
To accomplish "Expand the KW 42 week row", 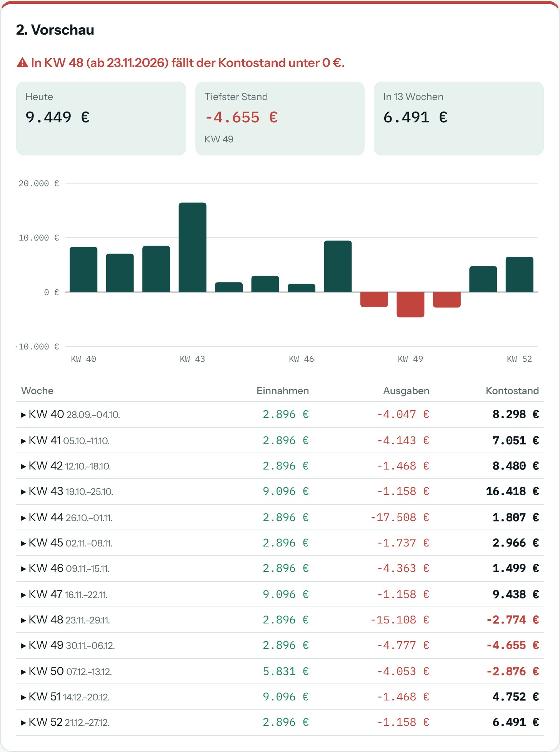I will coord(280,466).
